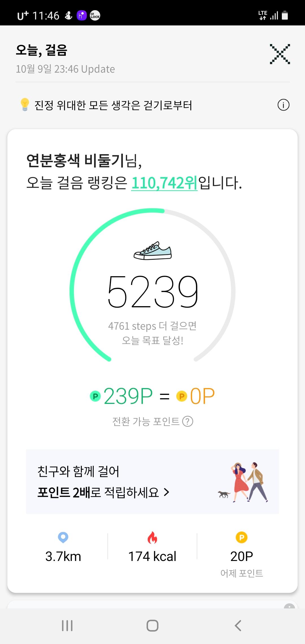
Task: Open the 친구와 함께 걸어 banner
Action: tap(152, 481)
